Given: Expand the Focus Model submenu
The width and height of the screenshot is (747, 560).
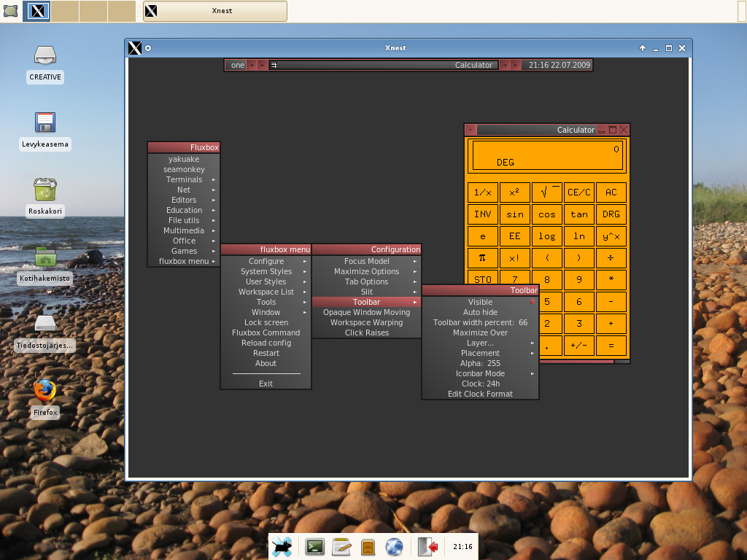Looking at the screenshot, I should [367, 261].
